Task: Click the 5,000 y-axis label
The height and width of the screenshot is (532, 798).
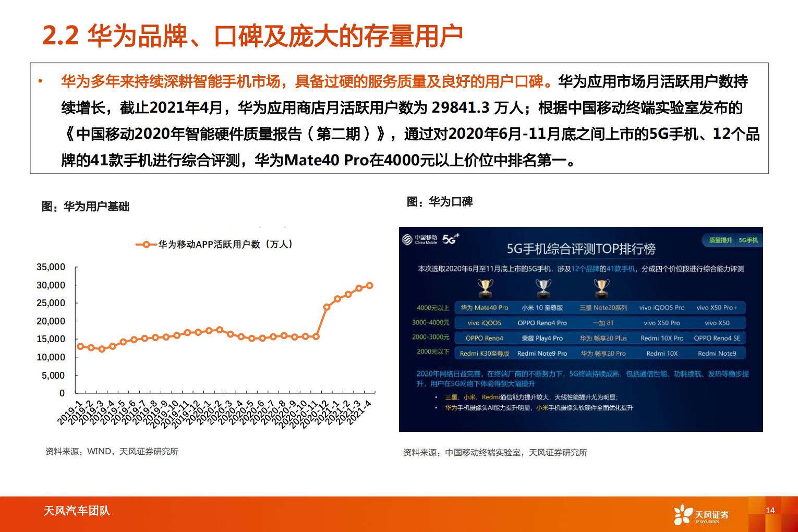Action: [53, 376]
